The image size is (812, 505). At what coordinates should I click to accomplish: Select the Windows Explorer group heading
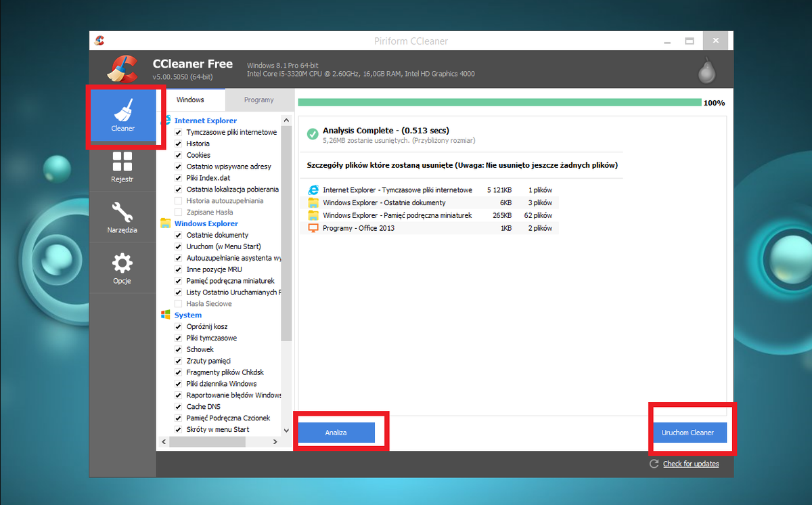click(206, 223)
